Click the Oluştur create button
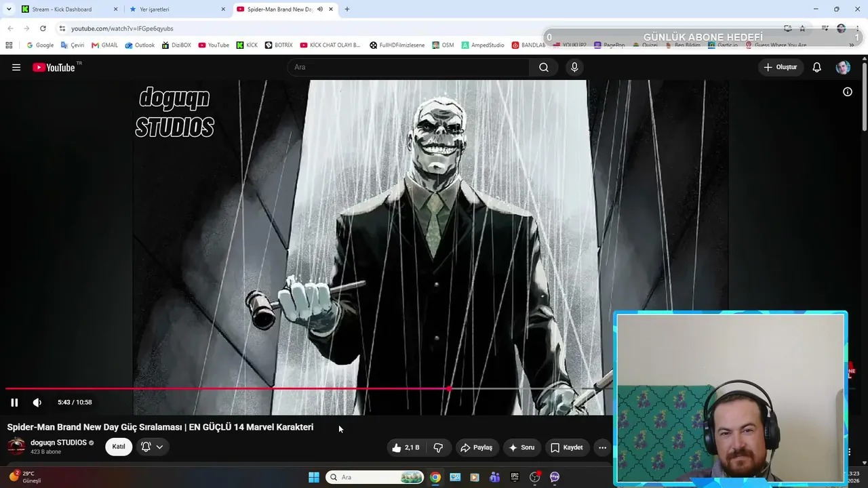 781,67
